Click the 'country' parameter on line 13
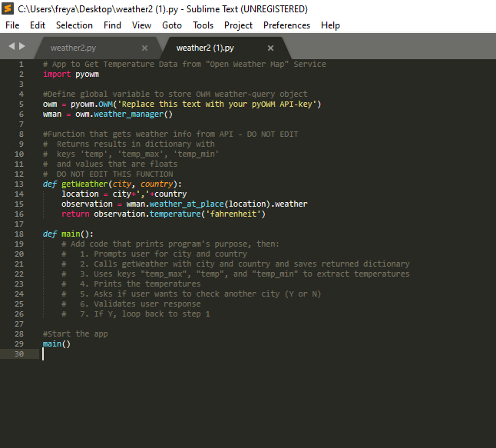The width and height of the screenshot is (496, 448). click(157, 184)
